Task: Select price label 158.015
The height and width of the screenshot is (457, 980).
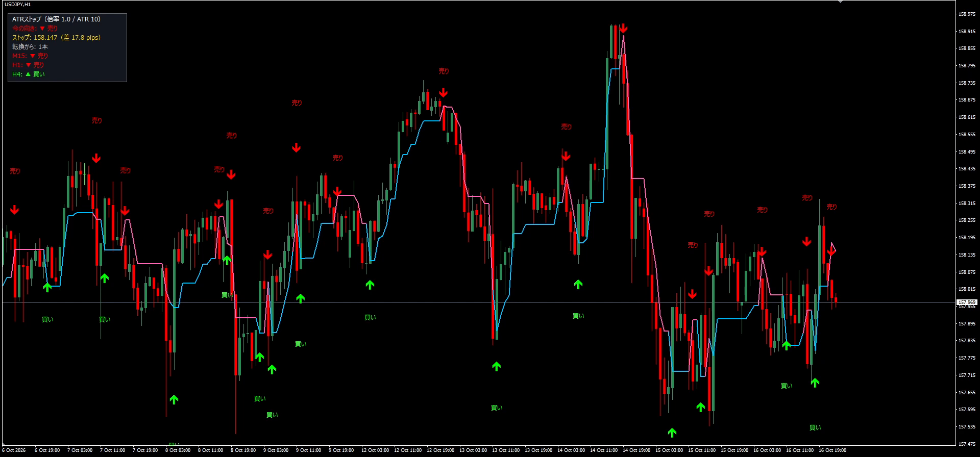Action: tap(967, 289)
